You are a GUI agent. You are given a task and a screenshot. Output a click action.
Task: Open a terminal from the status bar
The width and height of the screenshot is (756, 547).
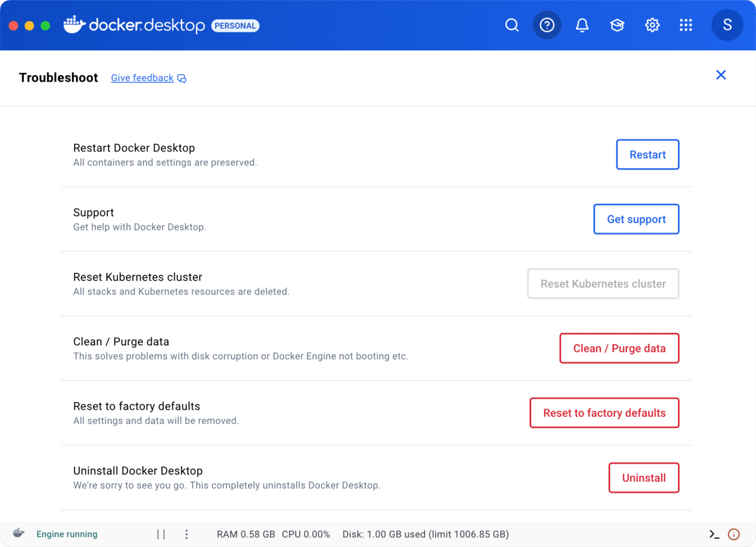click(x=715, y=534)
